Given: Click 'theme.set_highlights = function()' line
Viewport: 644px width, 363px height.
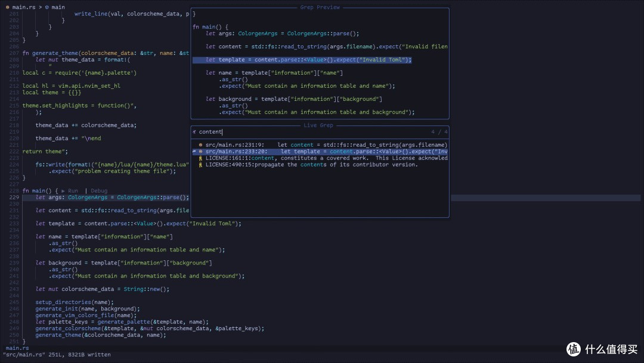Looking at the screenshot, I should pos(79,106).
